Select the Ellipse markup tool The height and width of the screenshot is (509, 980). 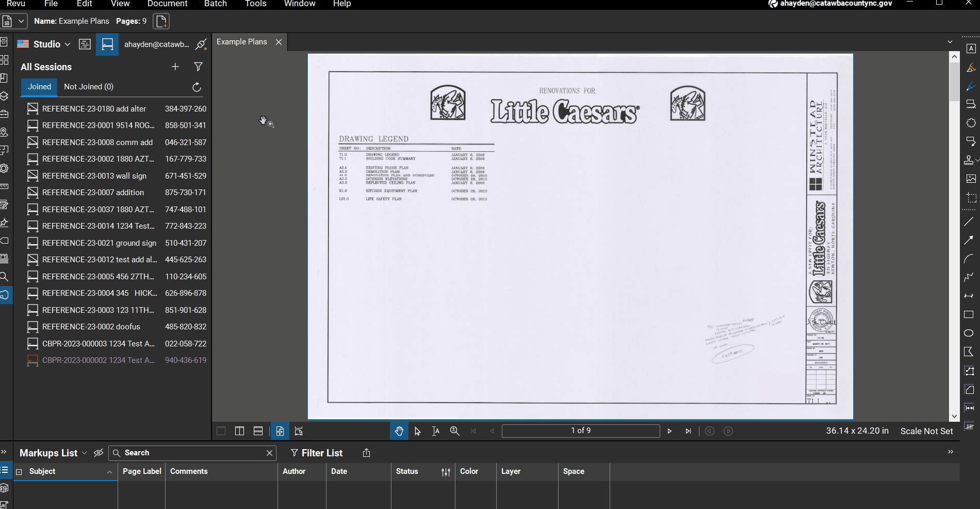(969, 333)
